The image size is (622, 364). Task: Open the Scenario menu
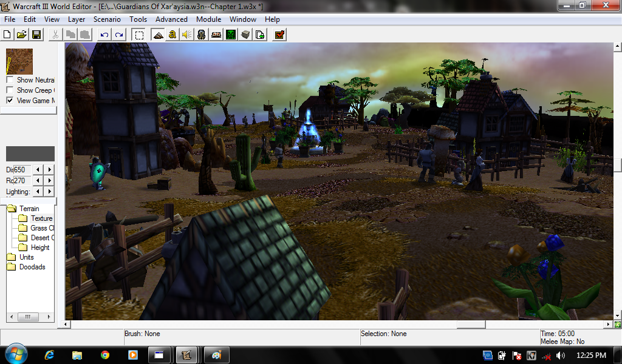(107, 19)
